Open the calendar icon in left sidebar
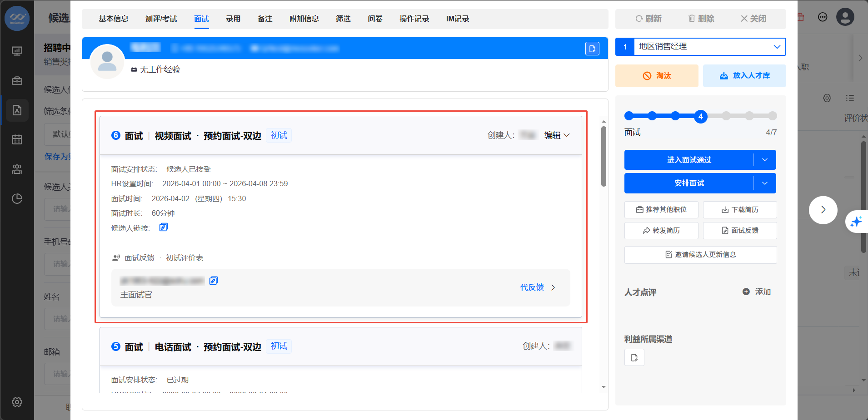This screenshot has width=868, height=420. (17, 139)
